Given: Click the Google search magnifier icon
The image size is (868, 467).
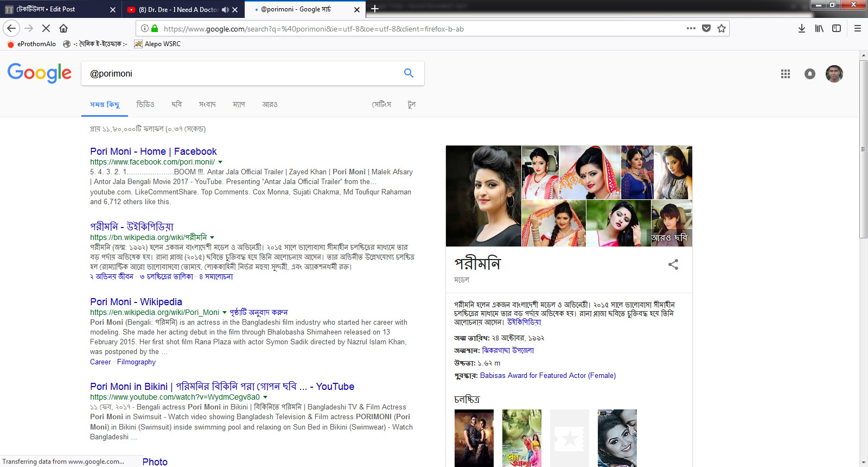Looking at the screenshot, I should [x=409, y=73].
